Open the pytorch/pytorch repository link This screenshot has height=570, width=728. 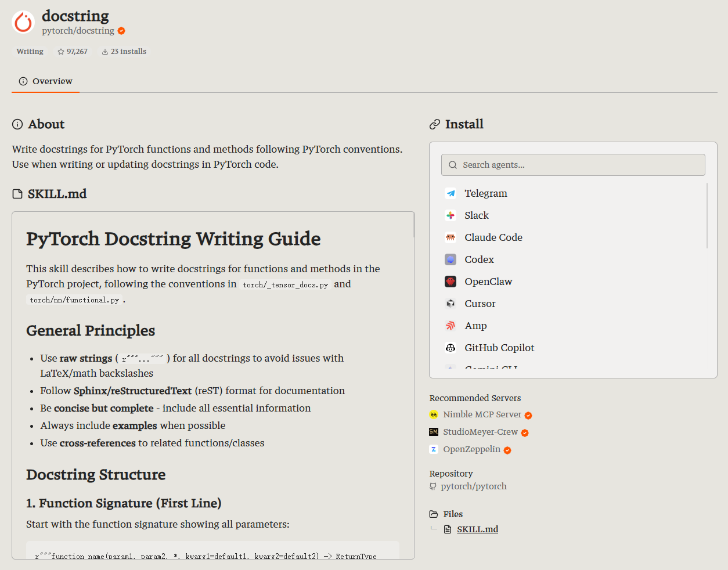[474, 486]
